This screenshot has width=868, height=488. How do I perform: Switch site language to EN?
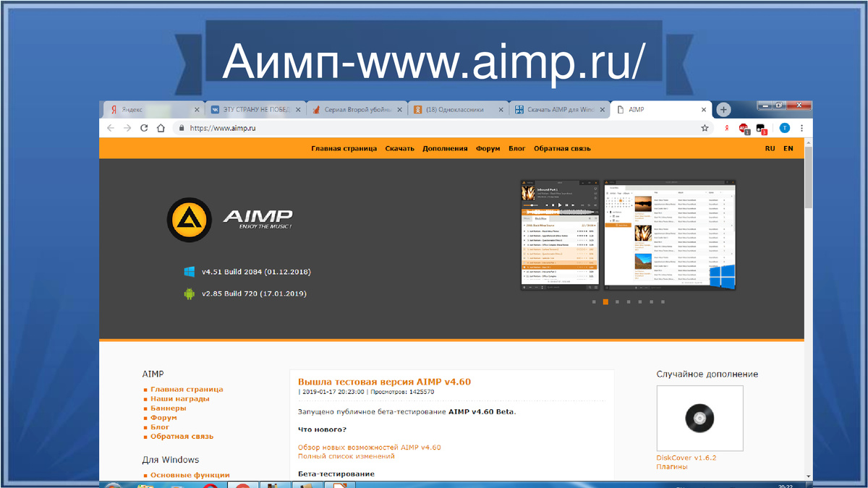788,148
